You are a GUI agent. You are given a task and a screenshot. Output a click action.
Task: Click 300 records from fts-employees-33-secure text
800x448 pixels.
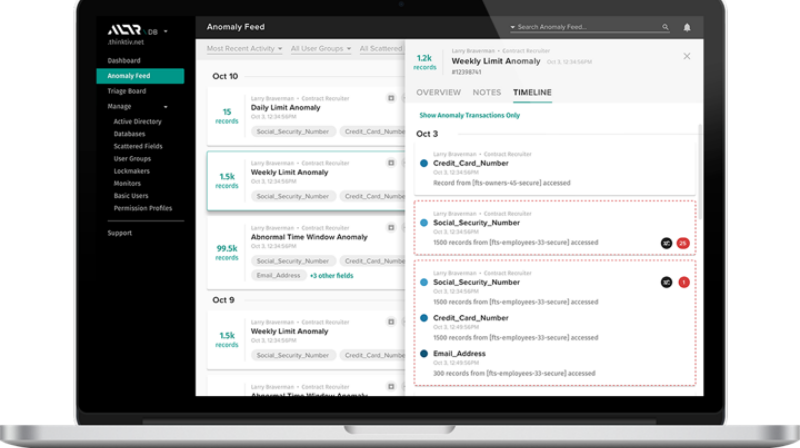tap(514, 374)
